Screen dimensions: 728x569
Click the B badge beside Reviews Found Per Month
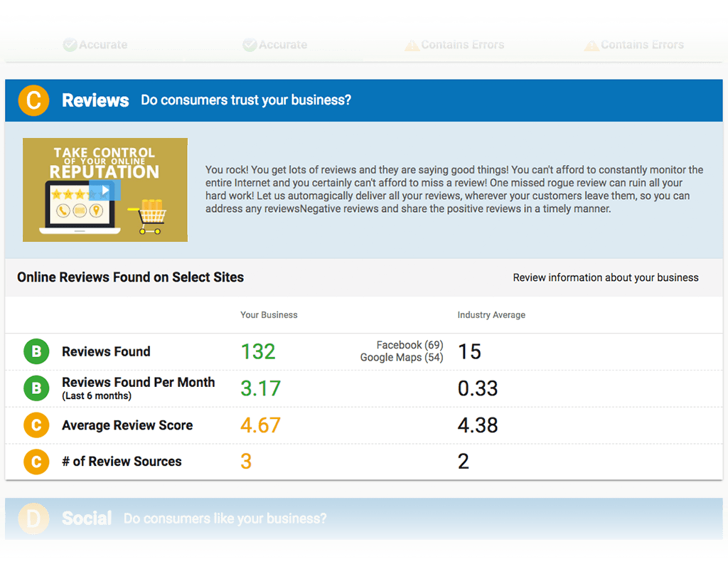(x=36, y=388)
